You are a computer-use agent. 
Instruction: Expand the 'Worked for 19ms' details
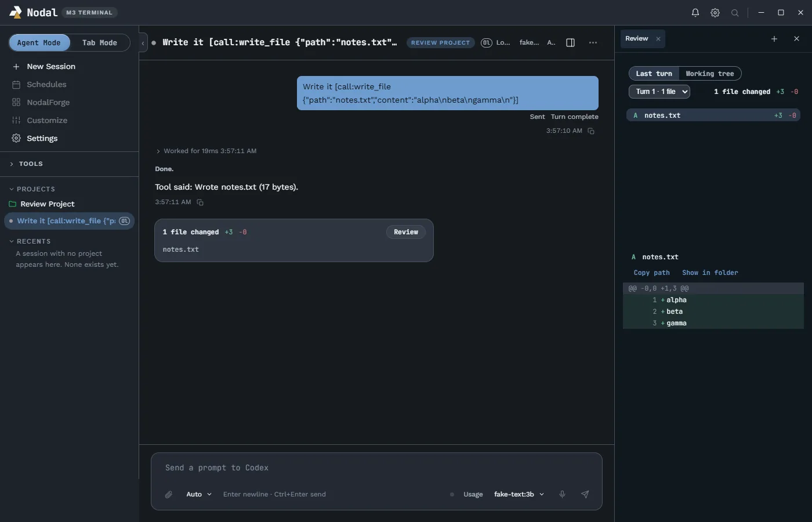(x=206, y=151)
